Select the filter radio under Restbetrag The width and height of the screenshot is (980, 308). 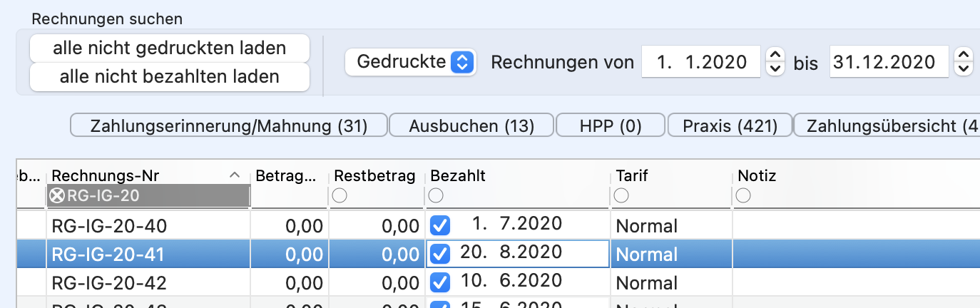tap(340, 195)
